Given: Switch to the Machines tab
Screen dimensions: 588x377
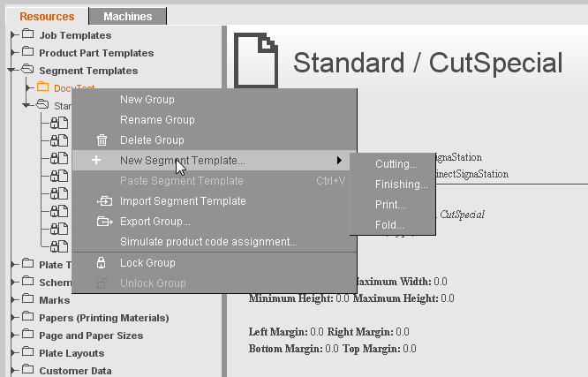Looking at the screenshot, I should (x=127, y=16).
